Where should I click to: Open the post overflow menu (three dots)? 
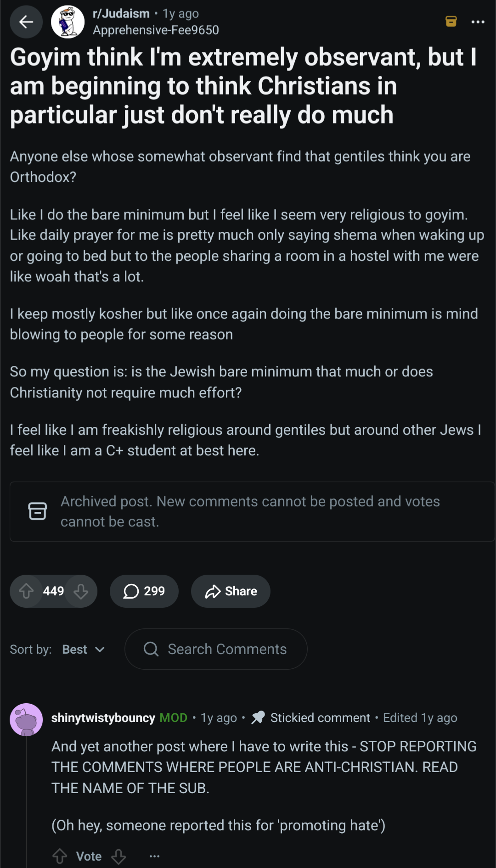click(478, 22)
